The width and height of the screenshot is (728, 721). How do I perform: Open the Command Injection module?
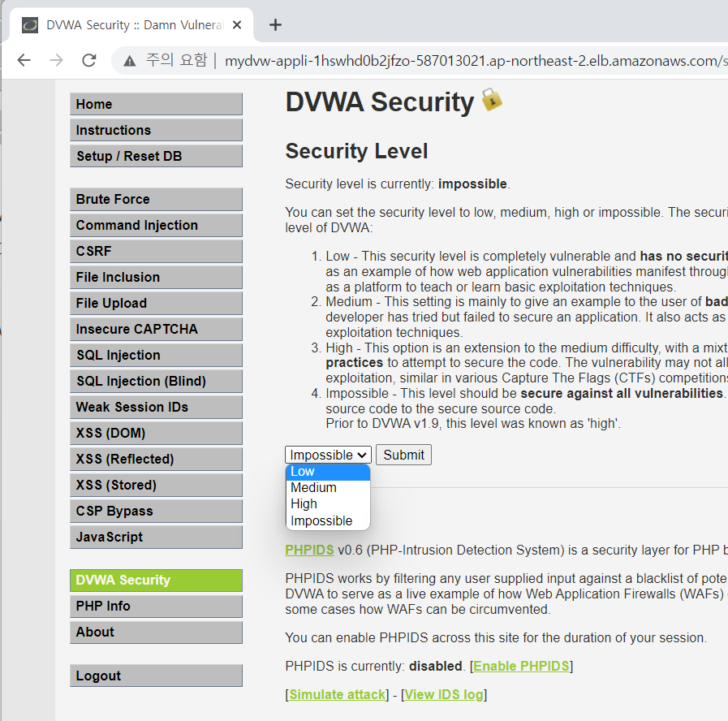(x=156, y=226)
